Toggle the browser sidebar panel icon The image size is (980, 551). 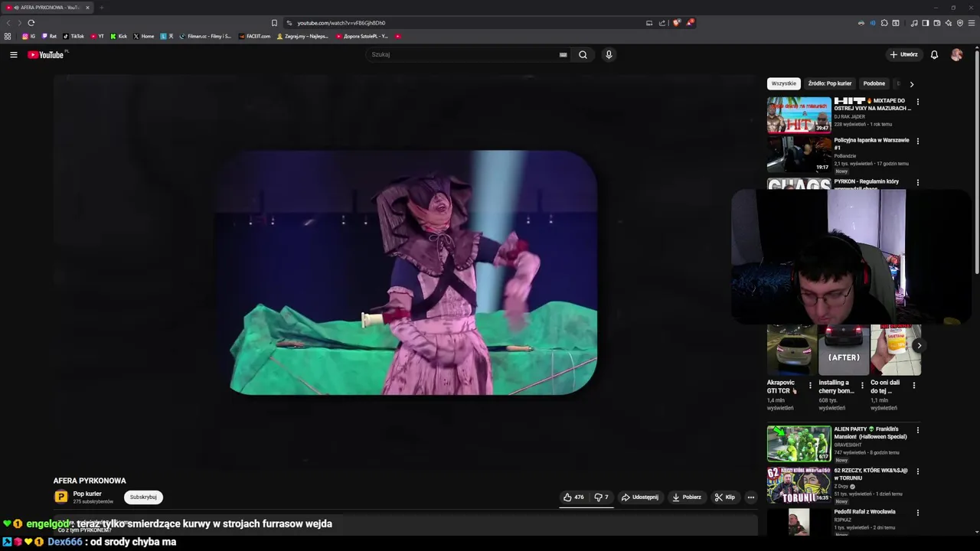pyautogui.click(x=926, y=23)
